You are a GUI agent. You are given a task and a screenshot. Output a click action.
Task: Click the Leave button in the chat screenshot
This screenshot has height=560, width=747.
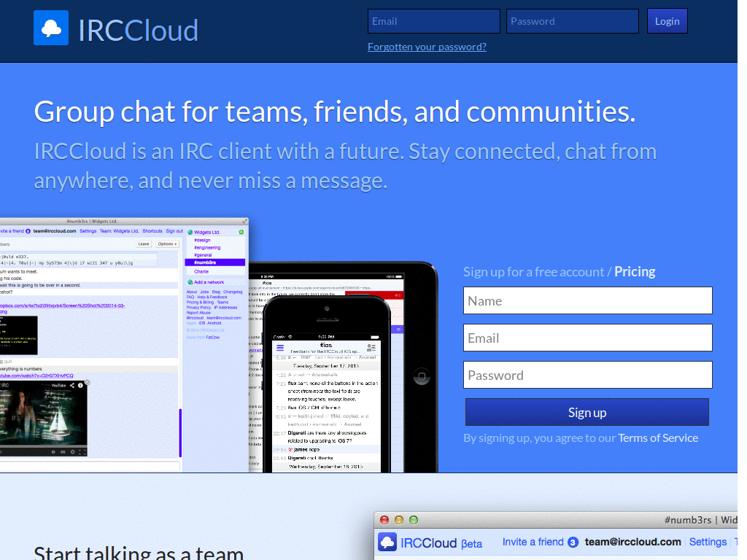pos(144,244)
